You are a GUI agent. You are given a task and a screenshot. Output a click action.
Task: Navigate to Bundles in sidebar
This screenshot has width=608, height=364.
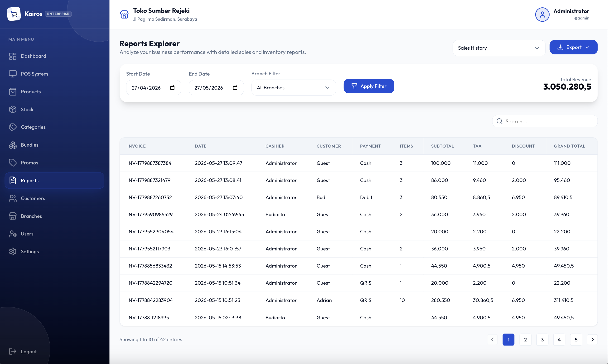click(x=54, y=145)
